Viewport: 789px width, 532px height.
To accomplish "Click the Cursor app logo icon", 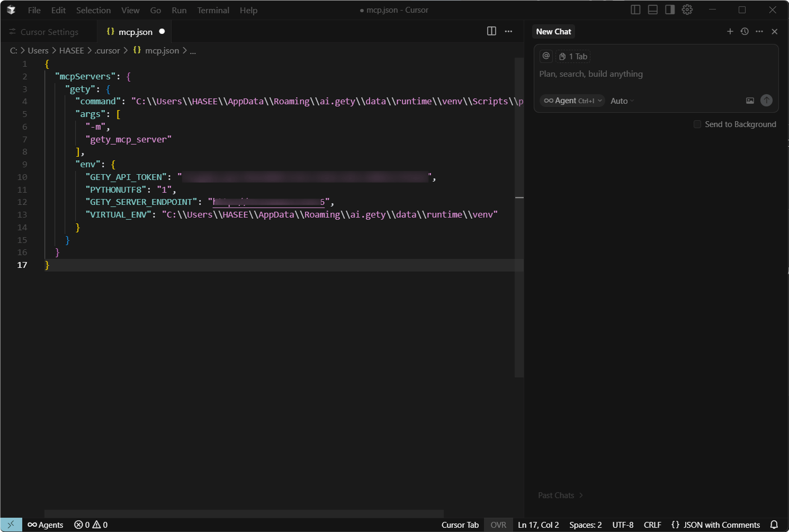I will [x=11, y=10].
